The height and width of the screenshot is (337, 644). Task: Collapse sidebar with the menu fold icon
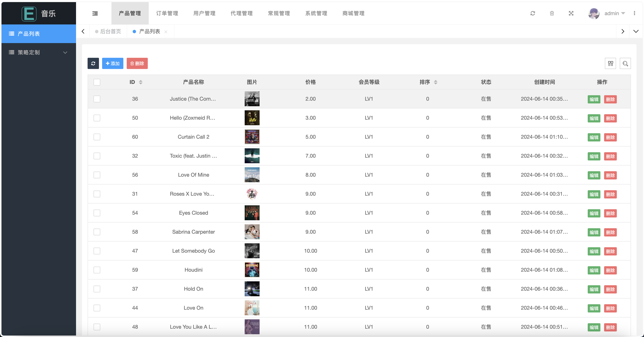coord(95,13)
